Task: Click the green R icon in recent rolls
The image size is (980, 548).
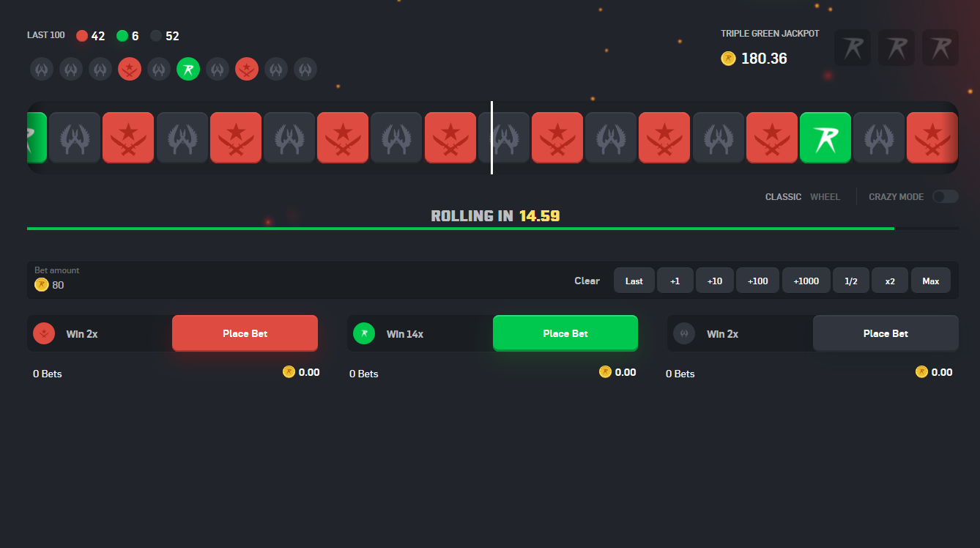Action: [x=188, y=69]
